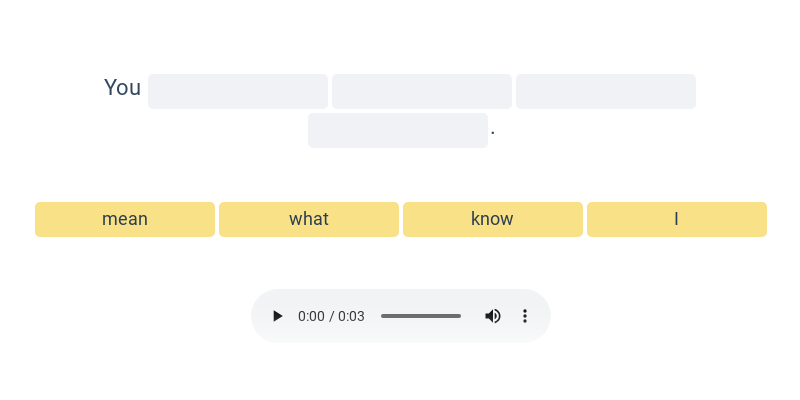
Task: Click the third blank slot on the first line
Action: [x=606, y=91]
